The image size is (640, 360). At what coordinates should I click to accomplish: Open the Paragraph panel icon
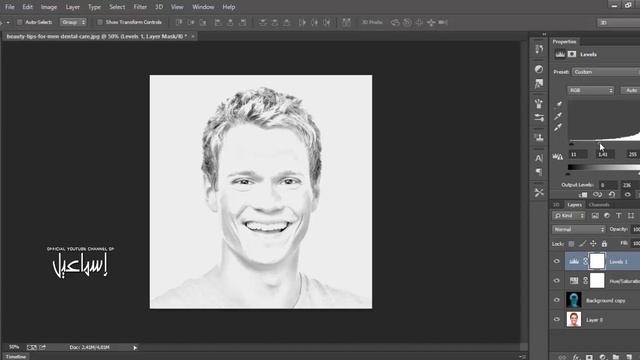539,172
